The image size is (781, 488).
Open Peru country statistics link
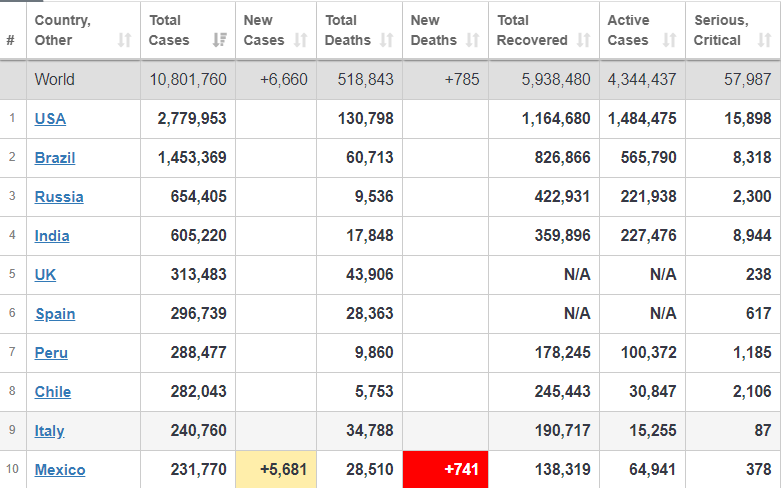click(52, 353)
